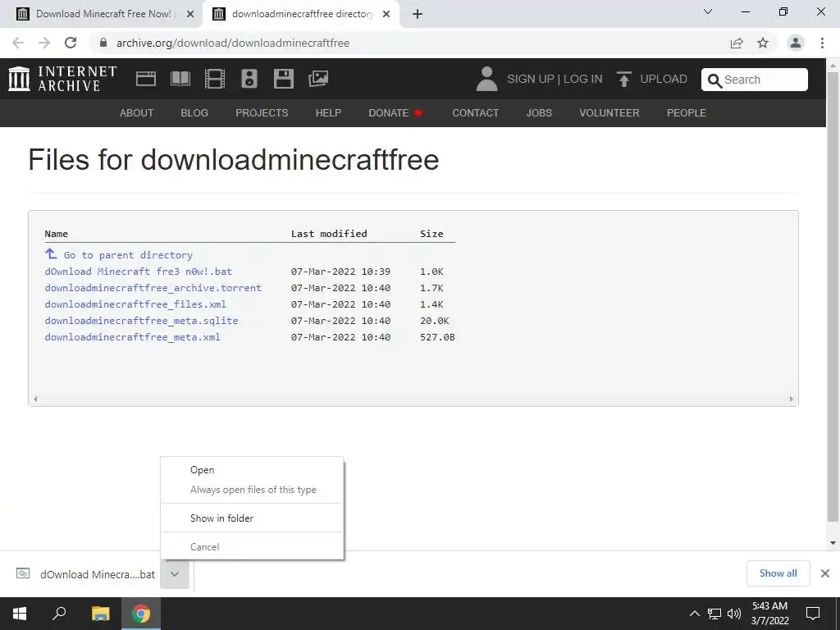
Task: Open the Internet Archive software floppy icon
Action: pos(283,79)
